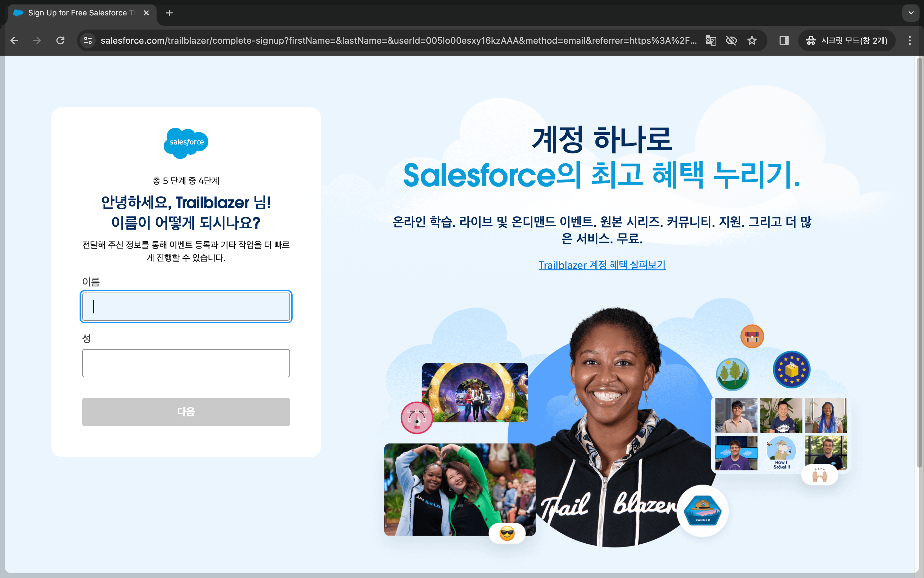Click the address bar URL
This screenshot has width=924, height=578.
pyautogui.click(x=398, y=40)
